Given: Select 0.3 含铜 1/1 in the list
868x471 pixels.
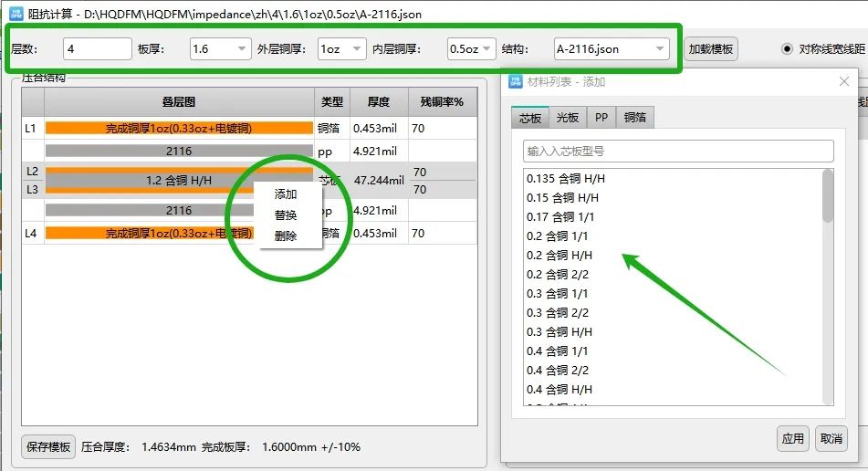Looking at the screenshot, I should pos(557,293).
